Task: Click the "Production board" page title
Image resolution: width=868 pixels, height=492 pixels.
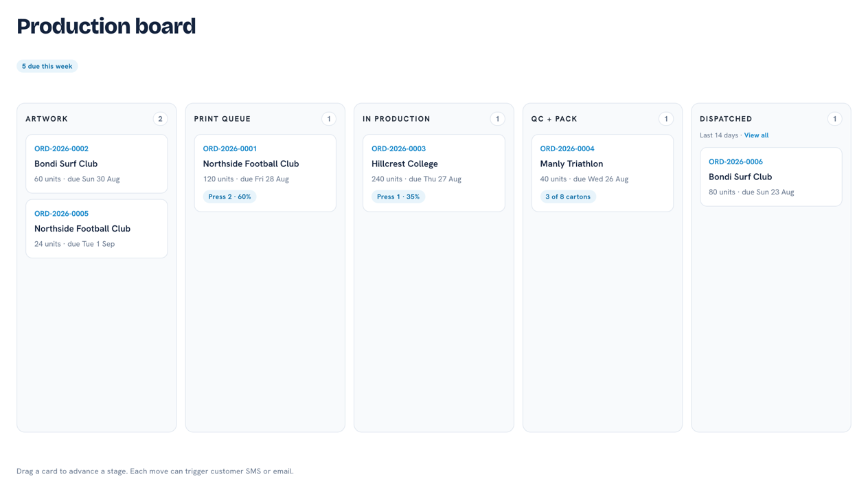Action: click(106, 26)
